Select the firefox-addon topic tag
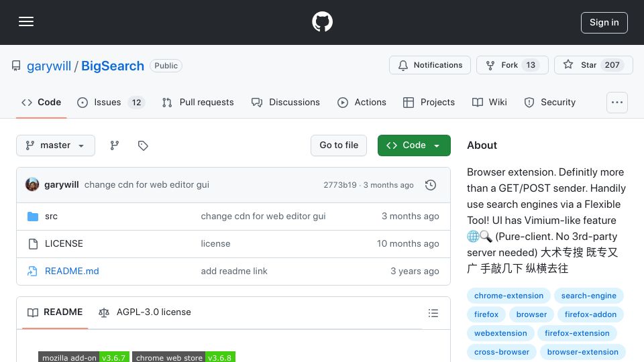This screenshot has width=644, height=362. pos(590,315)
